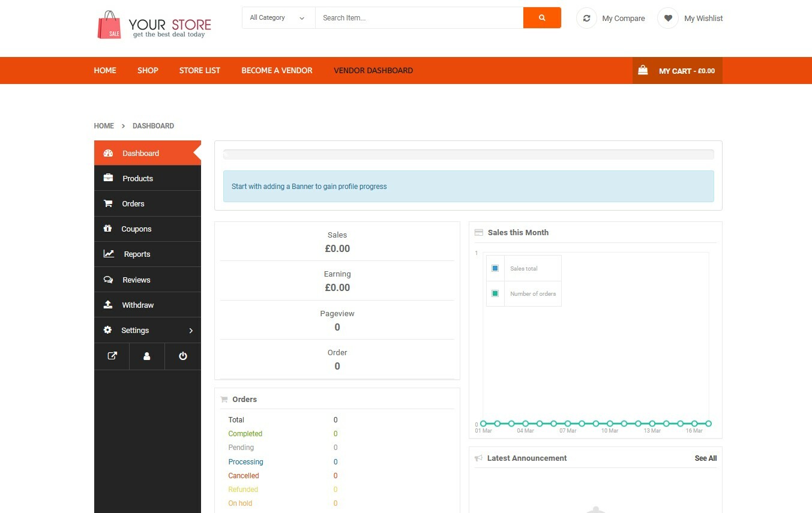Viewport: 812px width, 513px height.
Task: Select Coupons label in the sidebar menu
Action: [x=136, y=229]
